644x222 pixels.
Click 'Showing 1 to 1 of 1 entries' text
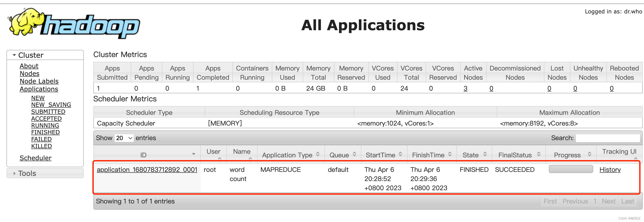[135, 201]
